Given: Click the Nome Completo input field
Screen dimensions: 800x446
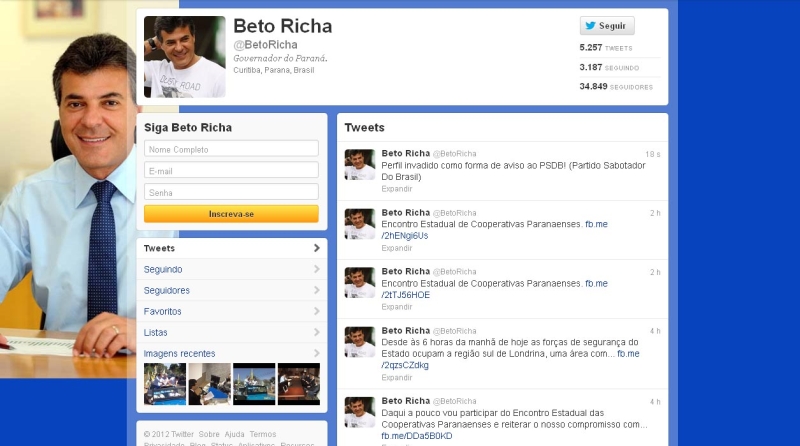Looking at the screenshot, I should [x=231, y=149].
